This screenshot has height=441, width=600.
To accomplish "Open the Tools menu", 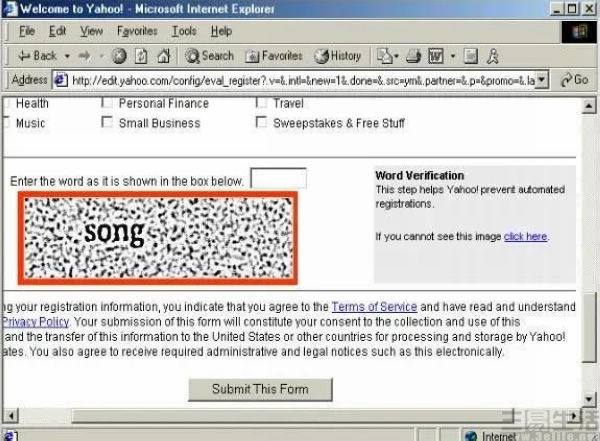I will click(x=184, y=31).
